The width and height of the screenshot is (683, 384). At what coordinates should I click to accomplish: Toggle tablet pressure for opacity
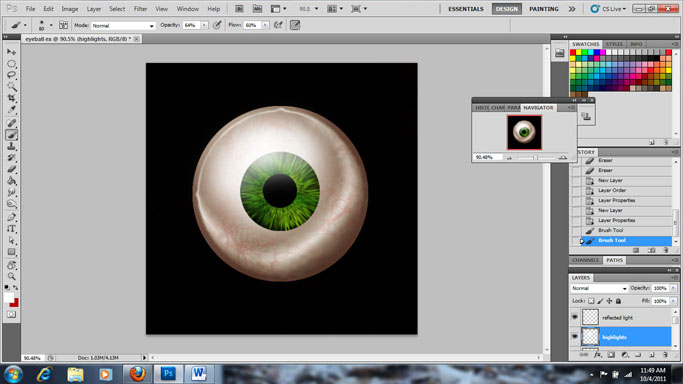coord(217,25)
